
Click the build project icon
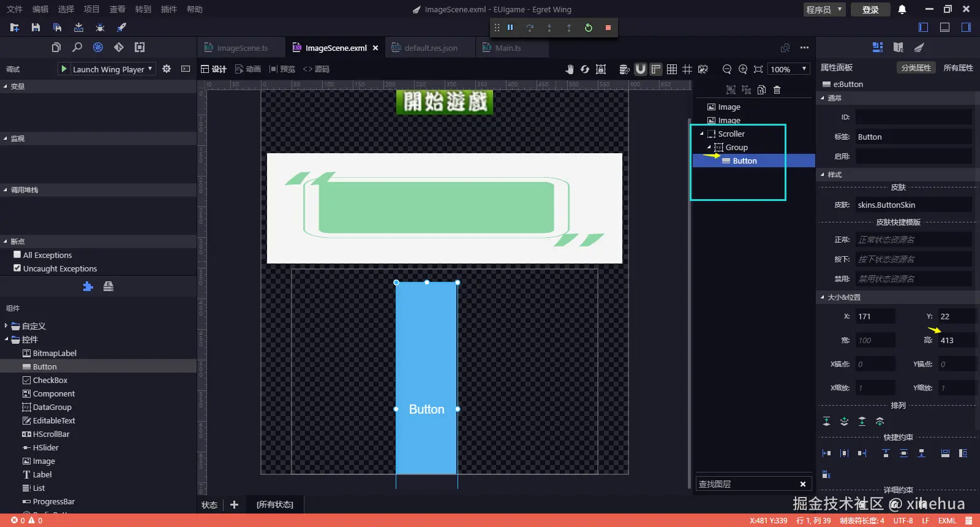[78, 28]
